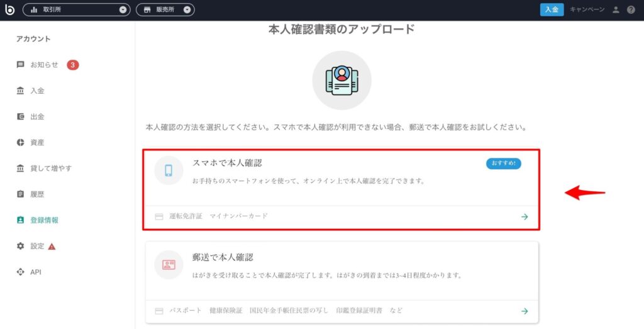644x329 pixels.
Task: Click the 国民年金手帳住民票の写し text
Action: click(x=289, y=311)
